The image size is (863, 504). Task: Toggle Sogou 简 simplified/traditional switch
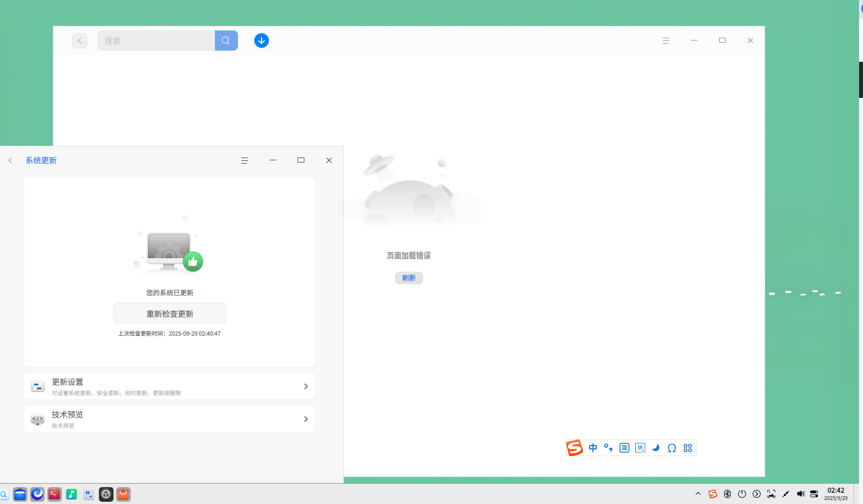624,448
